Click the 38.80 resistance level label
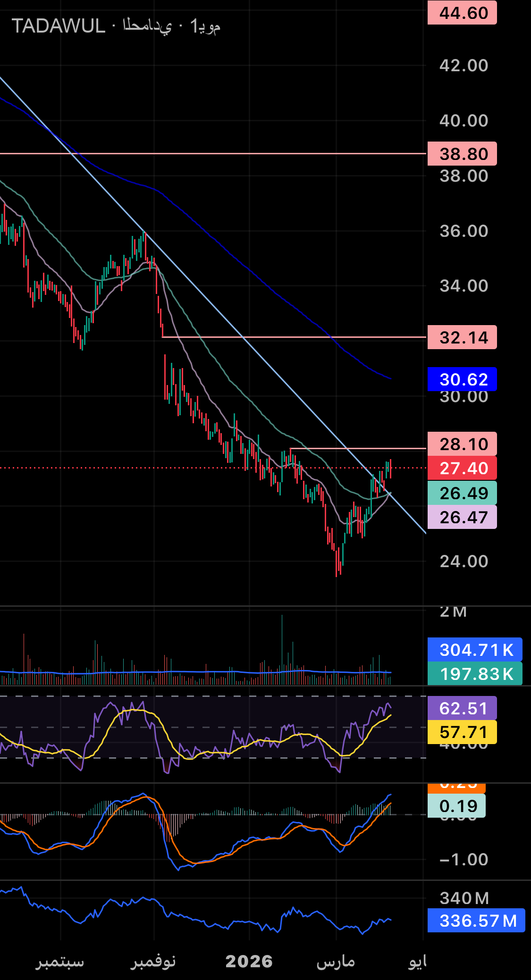The width and height of the screenshot is (531, 980). [462, 154]
